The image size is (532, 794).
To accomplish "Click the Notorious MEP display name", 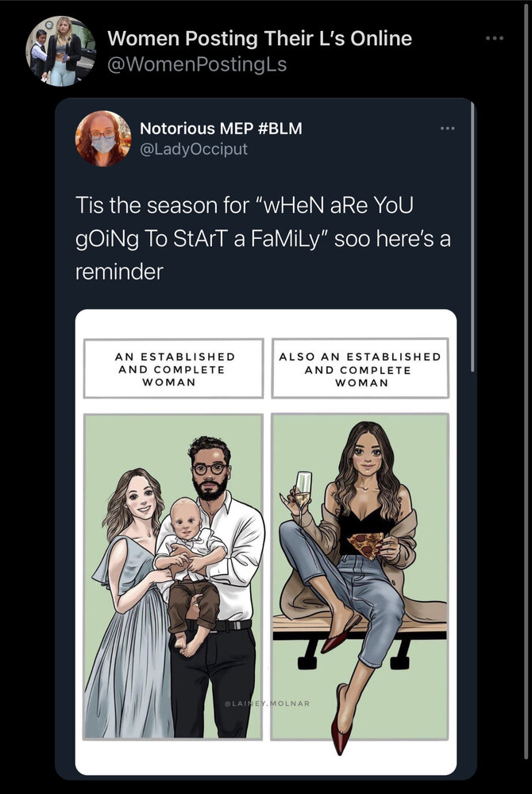I will click(196, 129).
